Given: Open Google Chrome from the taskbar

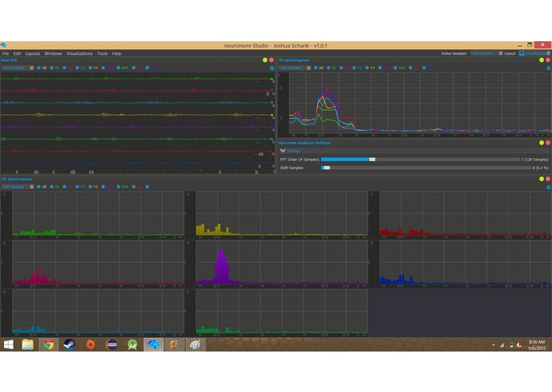Looking at the screenshot, I should 48,344.
